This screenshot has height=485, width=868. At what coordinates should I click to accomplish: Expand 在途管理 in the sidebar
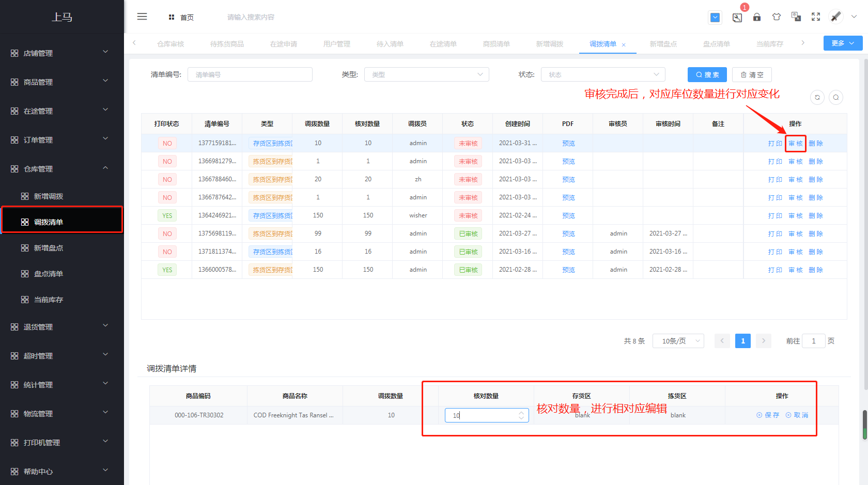point(62,111)
